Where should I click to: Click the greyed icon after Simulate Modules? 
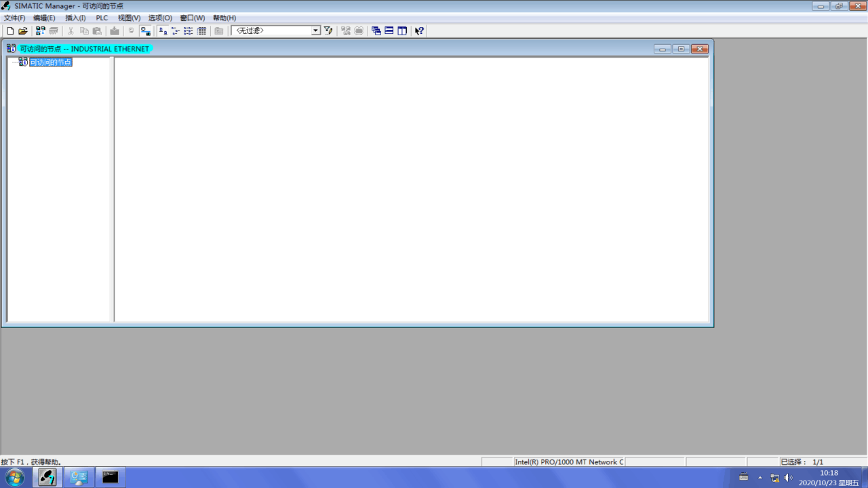[x=359, y=30]
